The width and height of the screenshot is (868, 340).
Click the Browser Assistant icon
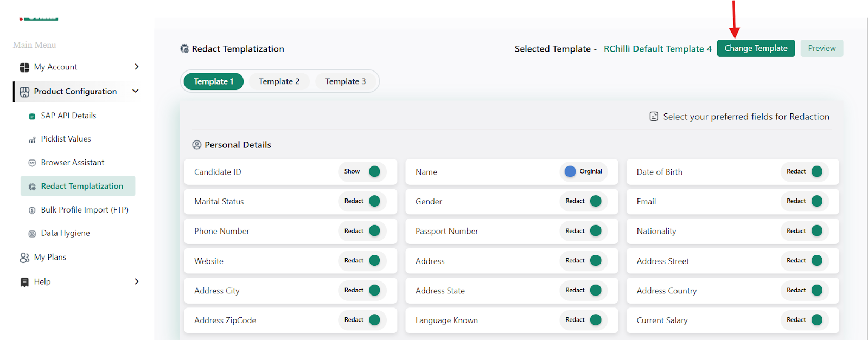click(x=32, y=163)
